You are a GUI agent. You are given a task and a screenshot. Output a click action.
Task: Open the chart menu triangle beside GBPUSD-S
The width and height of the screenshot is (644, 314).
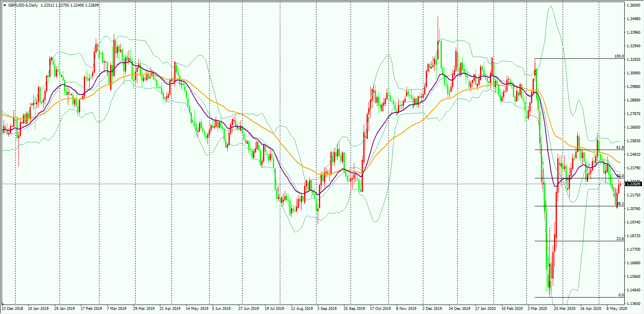click(5, 5)
